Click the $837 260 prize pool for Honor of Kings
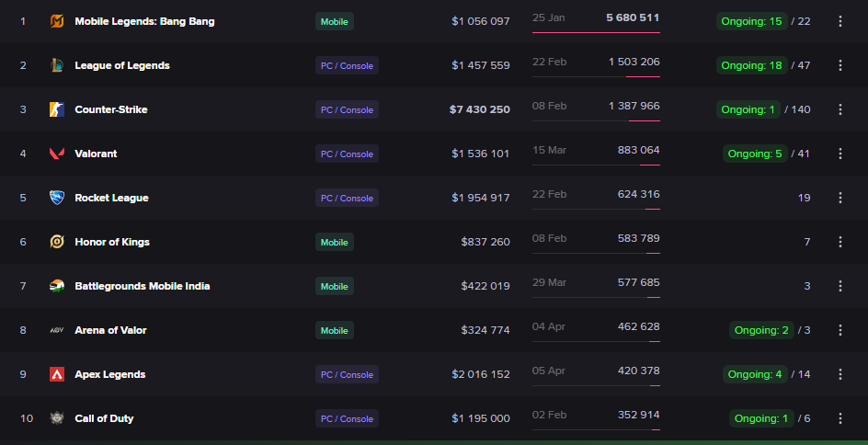 pos(485,242)
